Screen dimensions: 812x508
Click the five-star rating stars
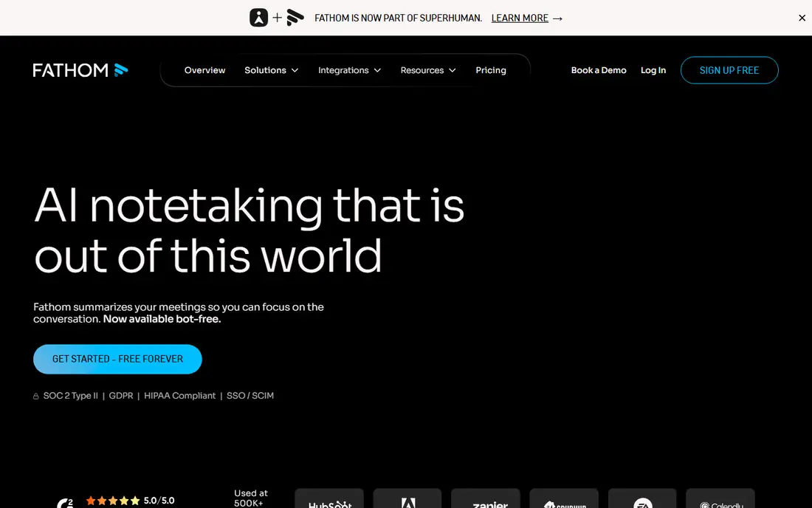[x=113, y=500]
